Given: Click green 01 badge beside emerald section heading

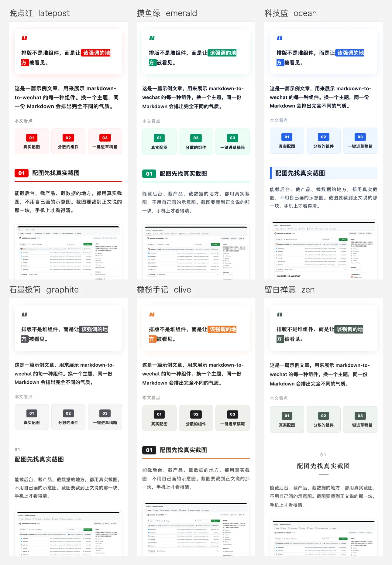Looking at the screenshot, I should (x=149, y=174).
